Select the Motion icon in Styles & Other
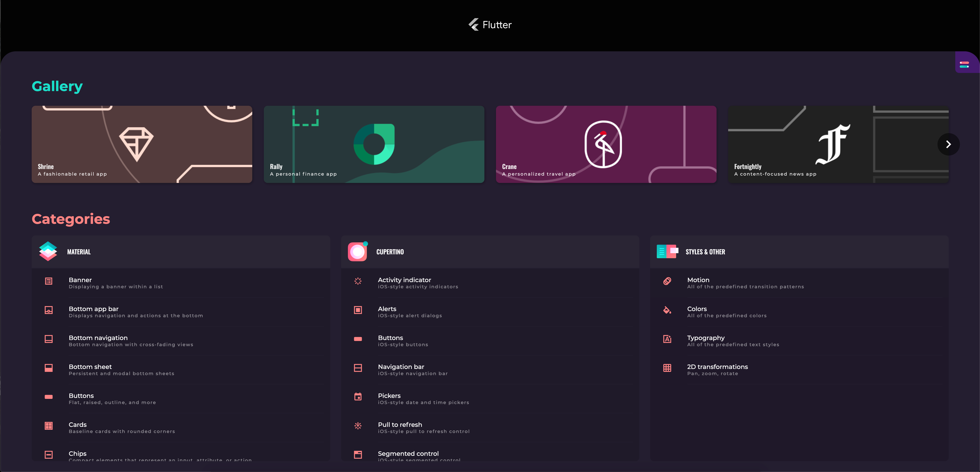The height and width of the screenshot is (472, 980). pos(667,281)
